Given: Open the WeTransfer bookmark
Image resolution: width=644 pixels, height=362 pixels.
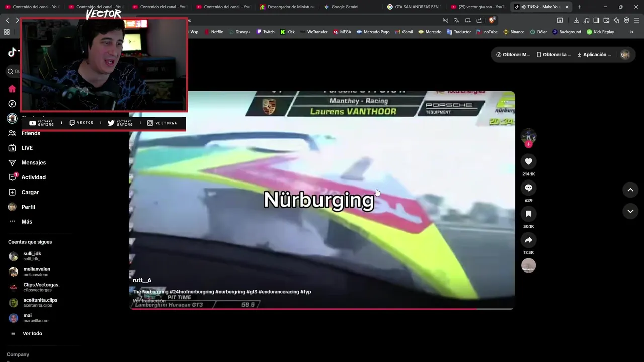Looking at the screenshot, I should click(x=313, y=32).
